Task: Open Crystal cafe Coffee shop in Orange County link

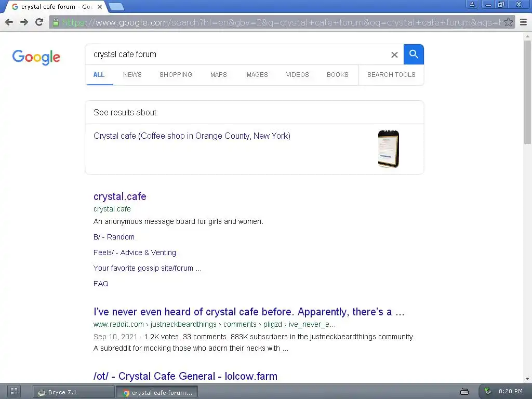Action: click(192, 136)
